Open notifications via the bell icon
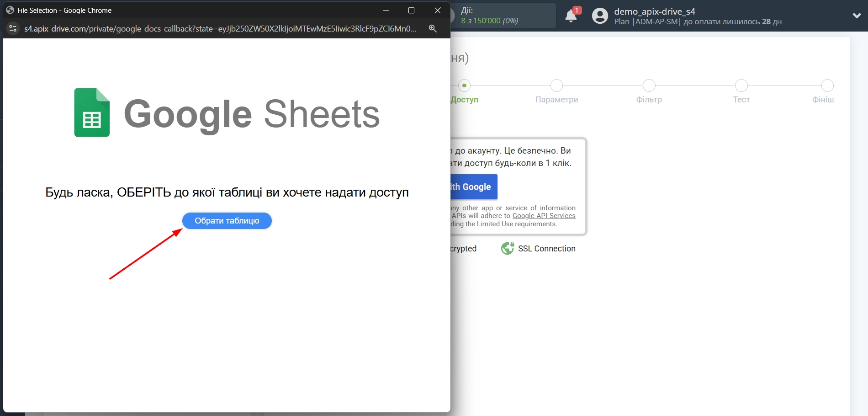Image resolution: width=868 pixels, height=416 pixels. pos(571,16)
